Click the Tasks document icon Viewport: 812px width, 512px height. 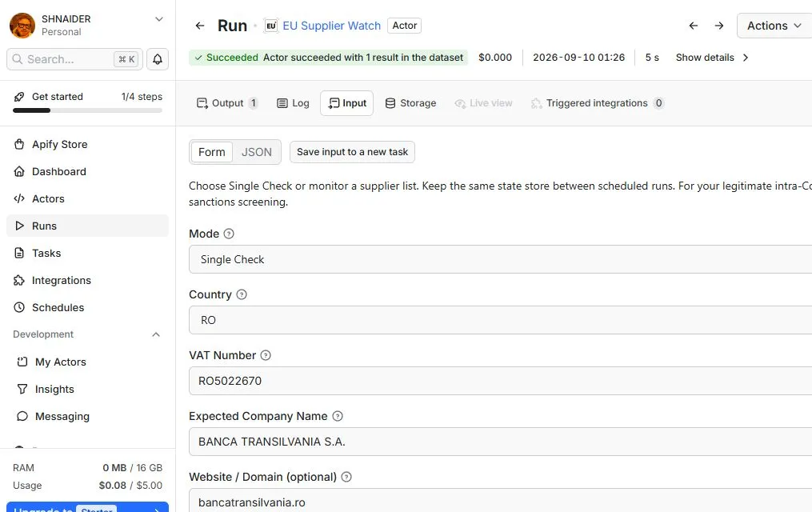(19, 253)
